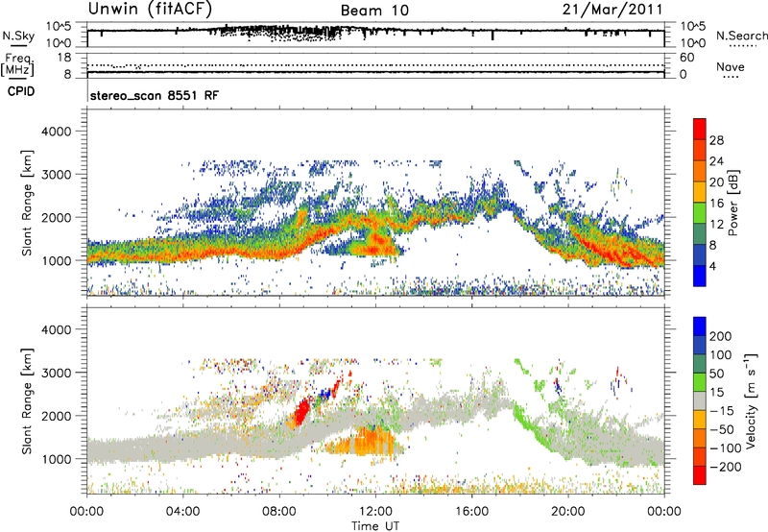Click the '08:00' time tick label
This screenshot has width=768, height=532.
279,512
